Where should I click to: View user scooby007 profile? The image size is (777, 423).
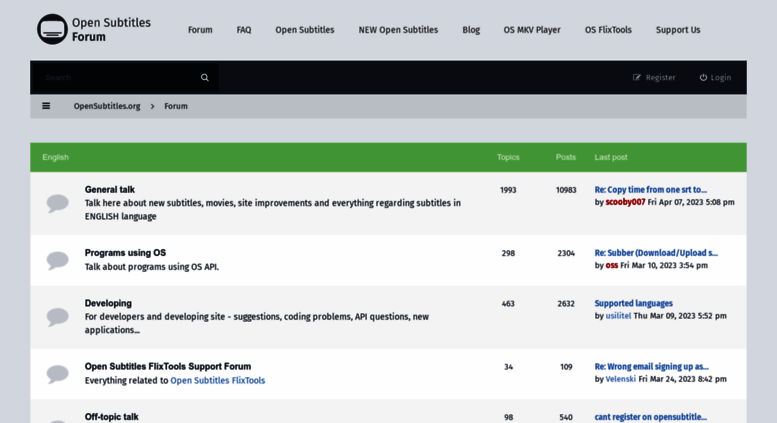pos(625,202)
